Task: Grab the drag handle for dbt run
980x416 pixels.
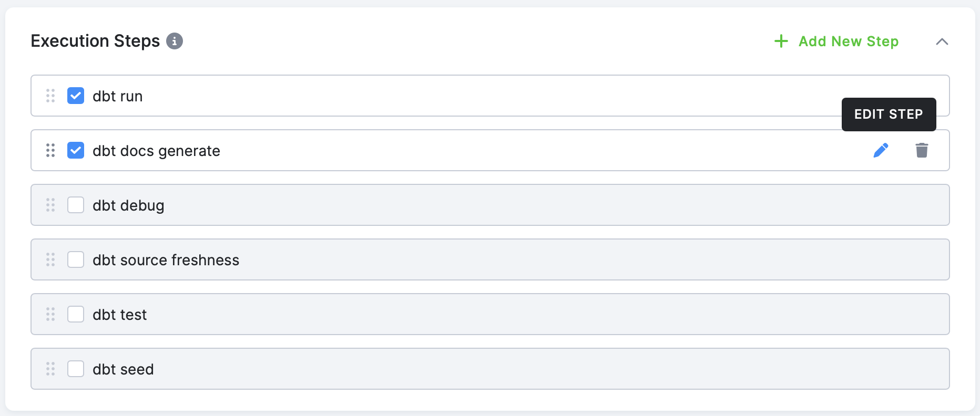Action: pos(50,96)
